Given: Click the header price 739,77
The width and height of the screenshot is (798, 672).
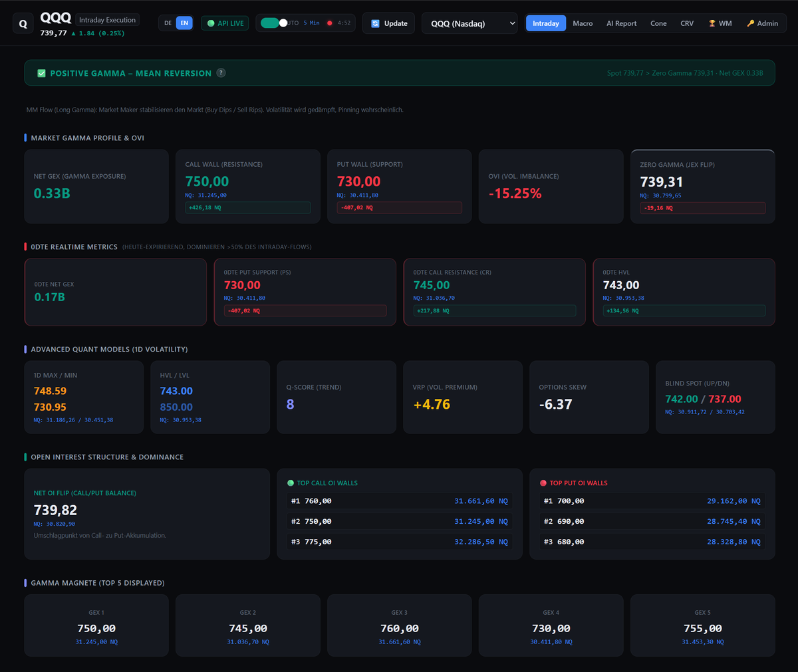Looking at the screenshot, I should point(53,33).
